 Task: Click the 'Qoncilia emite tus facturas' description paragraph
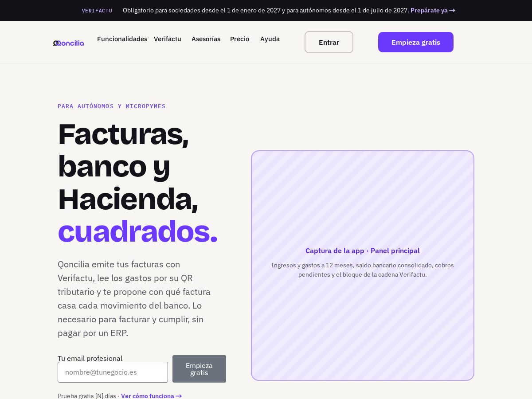[135, 298]
